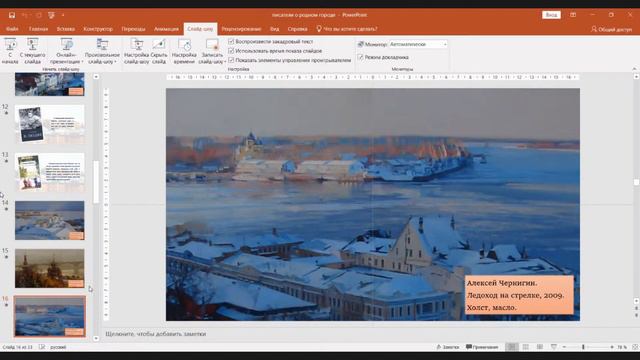Open Monitor (Монитор) dropdown set to Автоматически
The height and width of the screenshot is (360, 640).
(x=418, y=44)
